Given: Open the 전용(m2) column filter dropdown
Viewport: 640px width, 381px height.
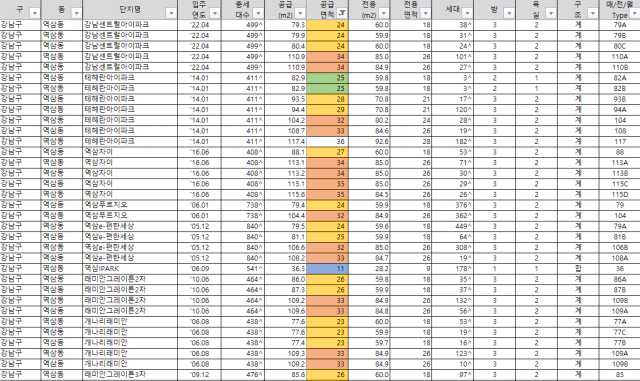Looking at the screenshot, I should [x=384, y=13].
